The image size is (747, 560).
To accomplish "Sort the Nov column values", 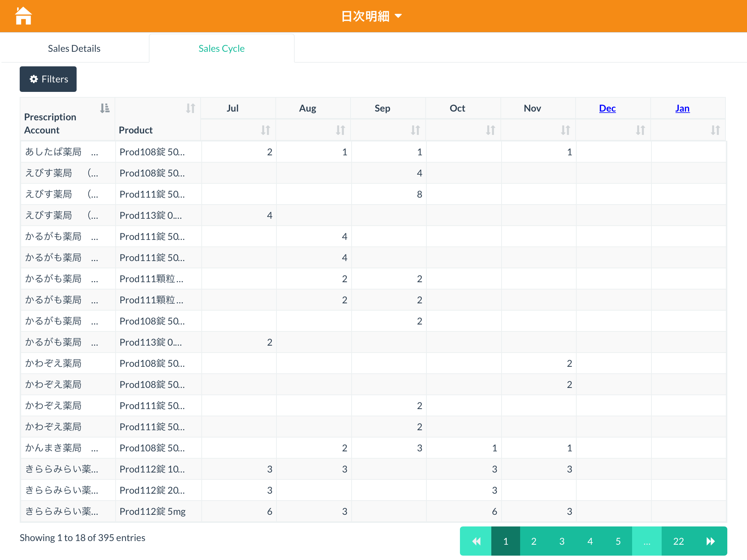I will (565, 130).
